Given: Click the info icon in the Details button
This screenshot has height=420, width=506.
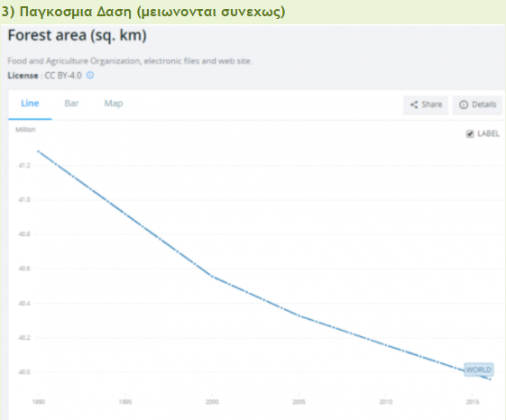Looking at the screenshot, I should (464, 105).
